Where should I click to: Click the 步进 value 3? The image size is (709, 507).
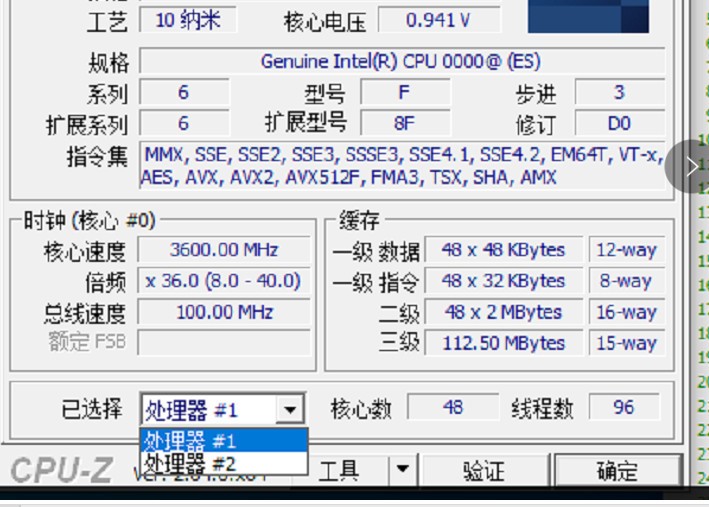tap(619, 92)
